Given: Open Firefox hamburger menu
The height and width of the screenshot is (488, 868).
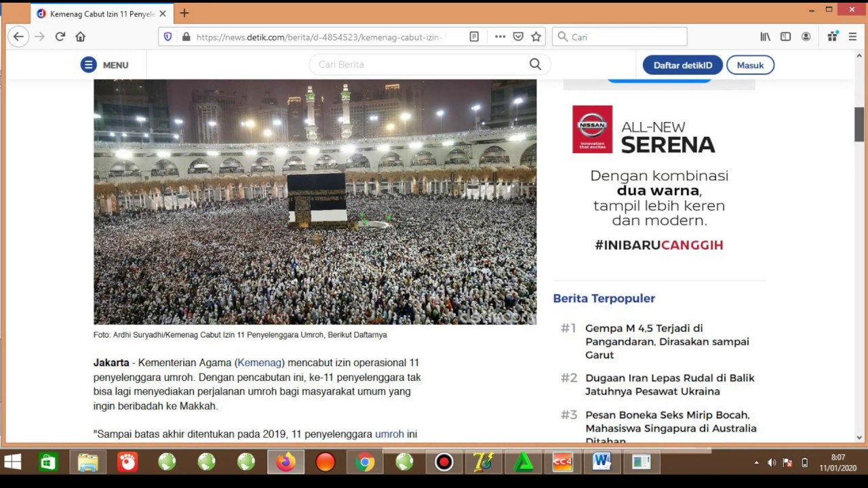Looking at the screenshot, I should (x=852, y=37).
